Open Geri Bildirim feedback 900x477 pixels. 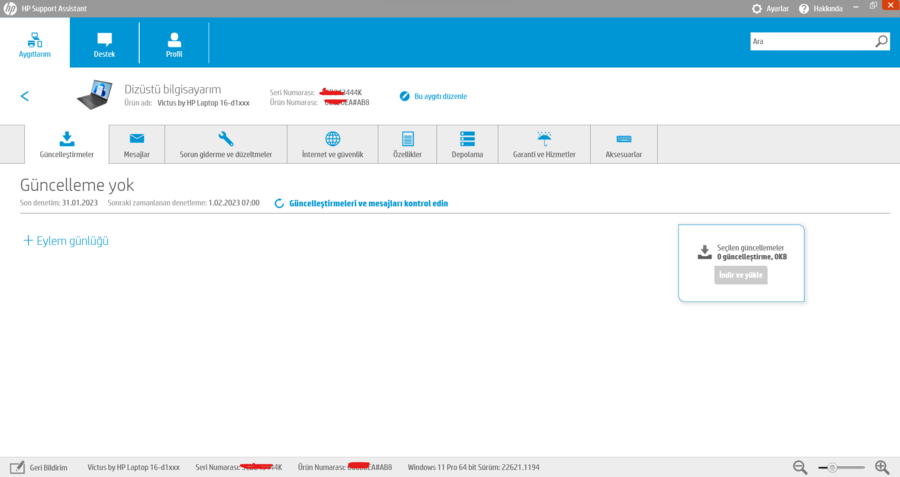click(x=38, y=467)
